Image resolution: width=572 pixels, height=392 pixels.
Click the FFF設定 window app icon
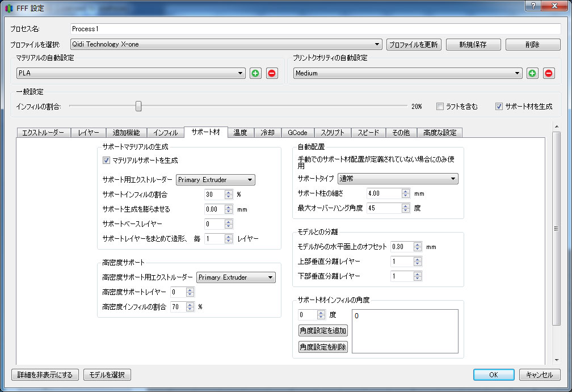click(x=7, y=9)
